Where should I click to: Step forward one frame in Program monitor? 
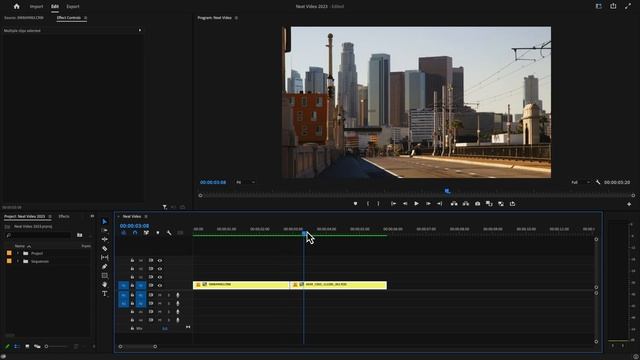pos(428,204)
